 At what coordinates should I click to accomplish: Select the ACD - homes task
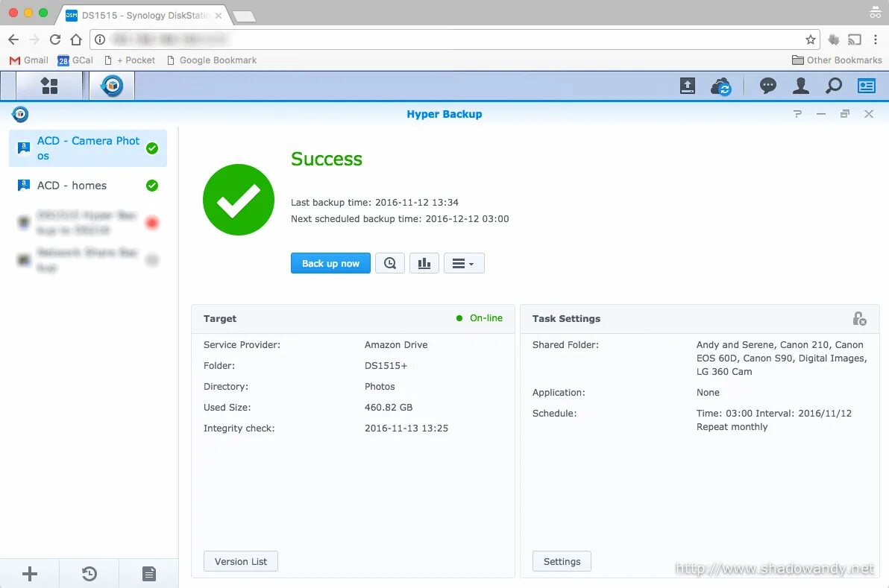coord(88,186)
